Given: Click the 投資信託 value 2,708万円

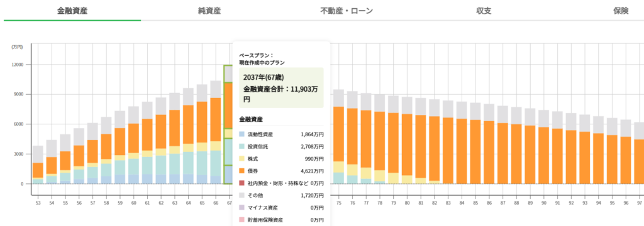Looking at the screenshot, I should point(312,146).
